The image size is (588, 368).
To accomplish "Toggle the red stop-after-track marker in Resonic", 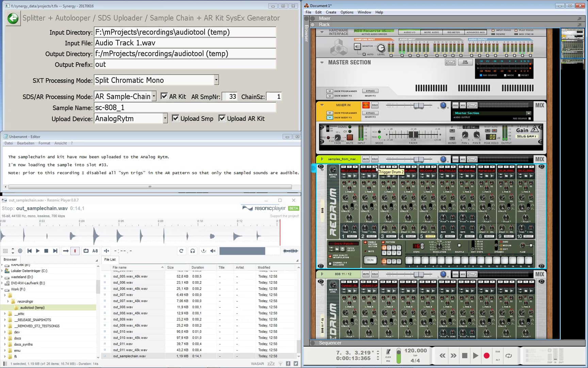I will [75, 251].
